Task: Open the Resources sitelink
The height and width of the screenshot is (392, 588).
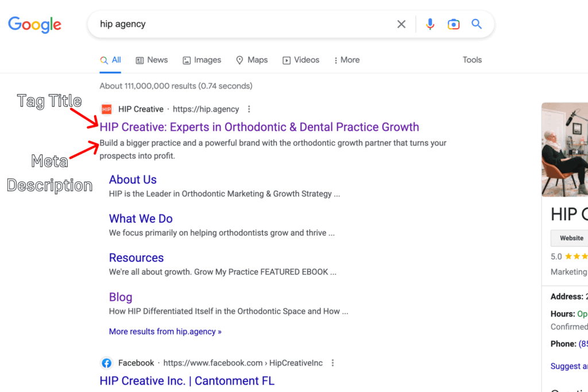Action: (136, 258)
